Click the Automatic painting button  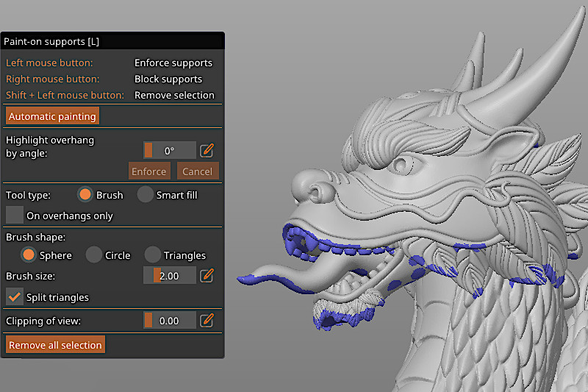(x=52, y=116)
